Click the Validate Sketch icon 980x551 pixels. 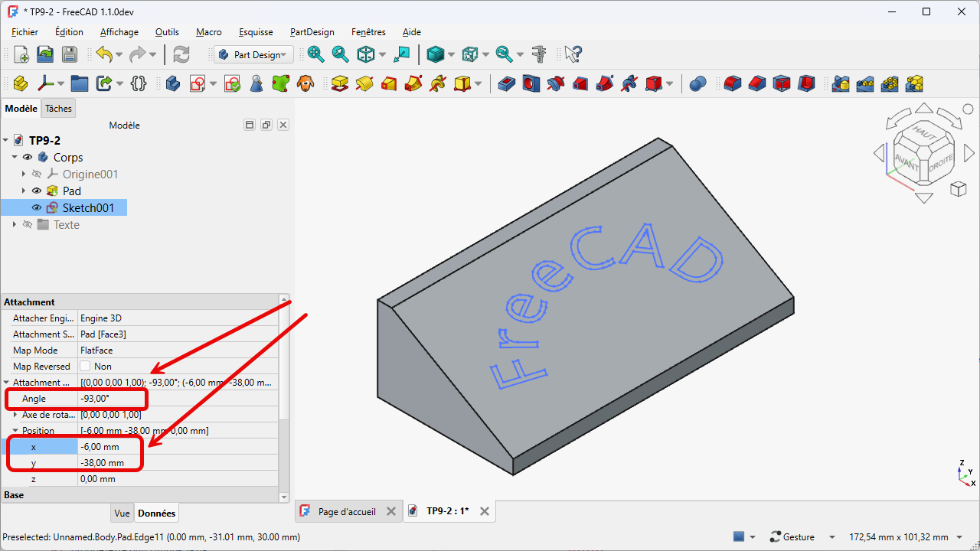coord(232,83)
